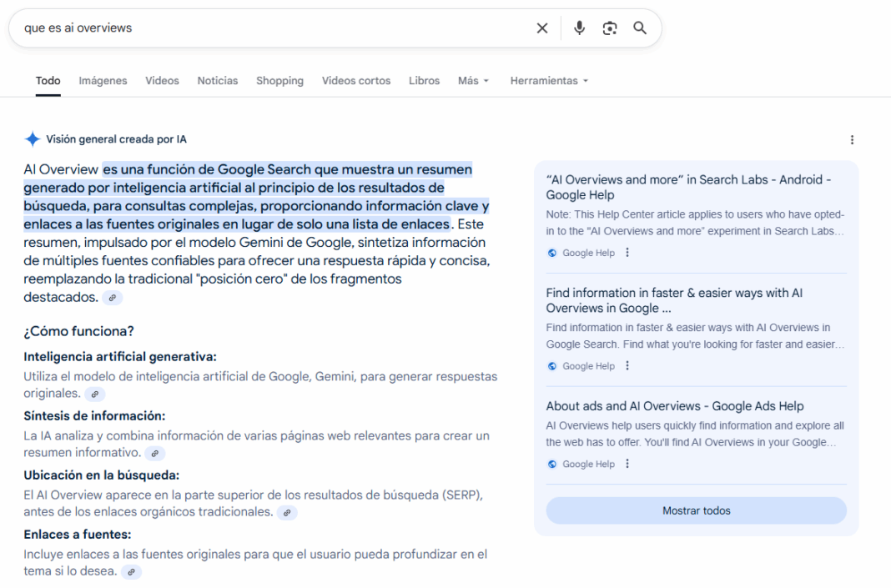The height and width of the screenshot is (588, 891).
Task: Clear the search box with the X icon
Action: click(x=542, y=28)
